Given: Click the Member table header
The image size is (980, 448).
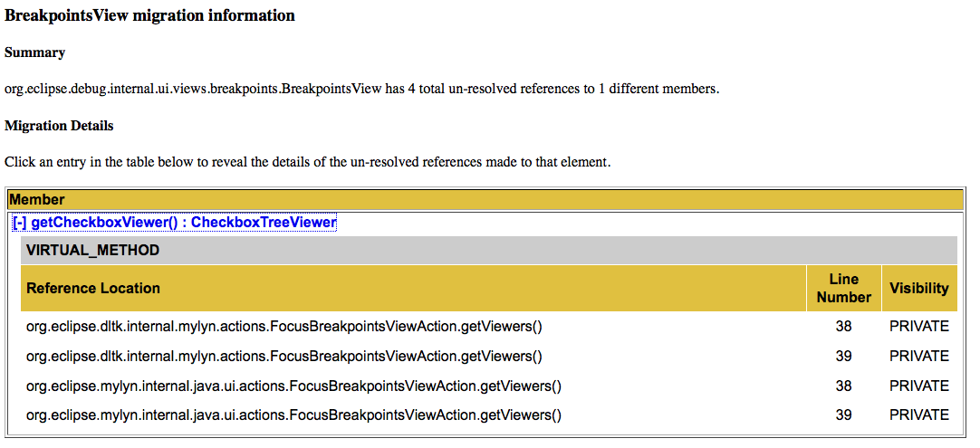Looking at the screenshot, I should click(x=483, y=200).
